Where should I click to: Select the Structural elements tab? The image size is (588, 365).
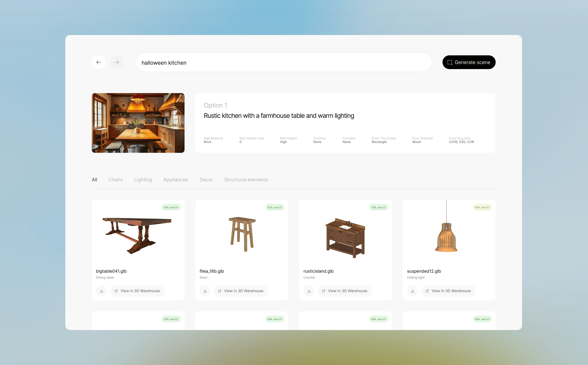[246, 180]
